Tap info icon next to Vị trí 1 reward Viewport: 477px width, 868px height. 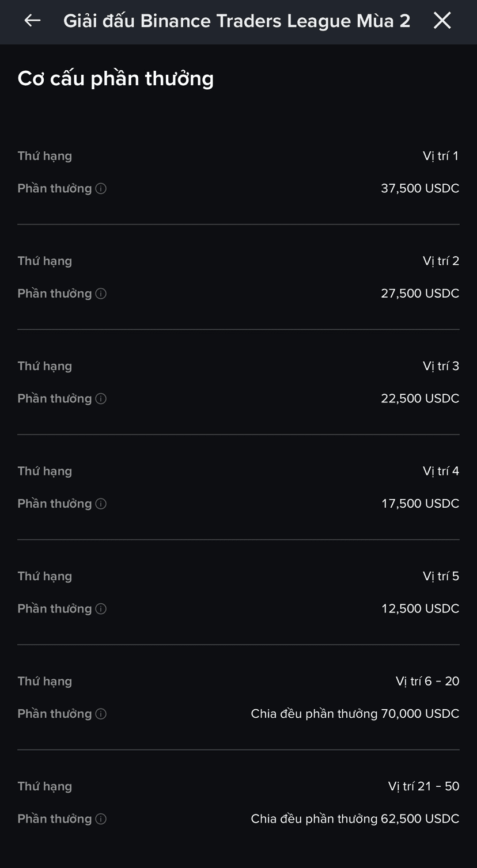coord(101,189)
